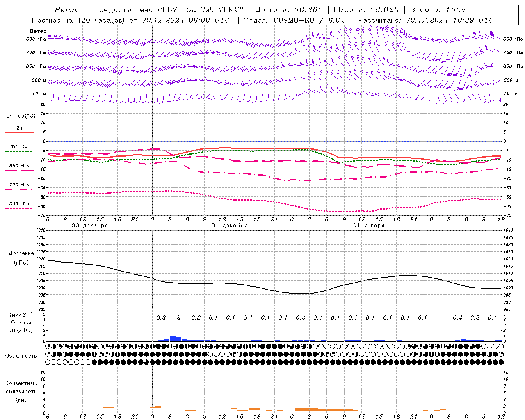Click the tallest blue precipitation bar
Screen dimensions: 525x420
173,339
